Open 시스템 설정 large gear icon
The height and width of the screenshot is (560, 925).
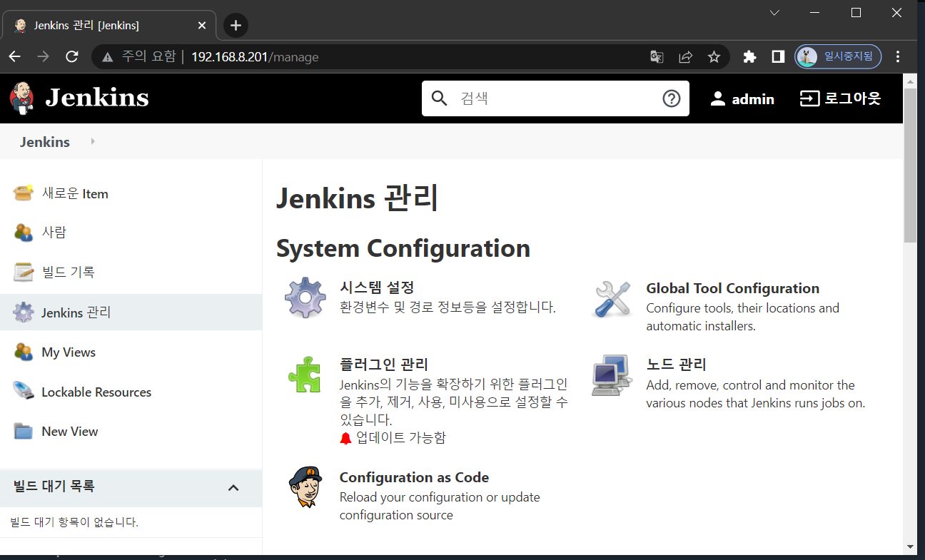tap(305, 297)
